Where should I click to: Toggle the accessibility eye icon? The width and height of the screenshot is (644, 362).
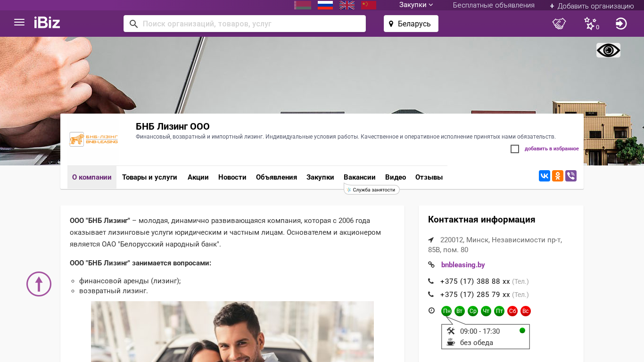(608, 50)
